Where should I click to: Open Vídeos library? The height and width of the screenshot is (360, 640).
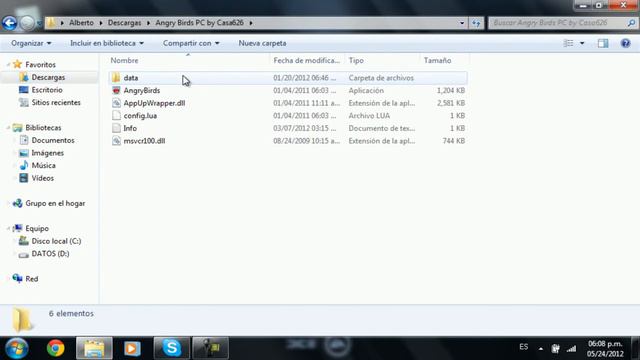(42, 178)
